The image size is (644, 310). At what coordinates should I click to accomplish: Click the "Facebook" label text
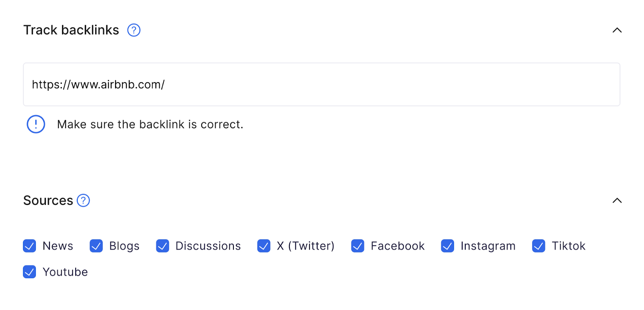[x=398, y=246]
